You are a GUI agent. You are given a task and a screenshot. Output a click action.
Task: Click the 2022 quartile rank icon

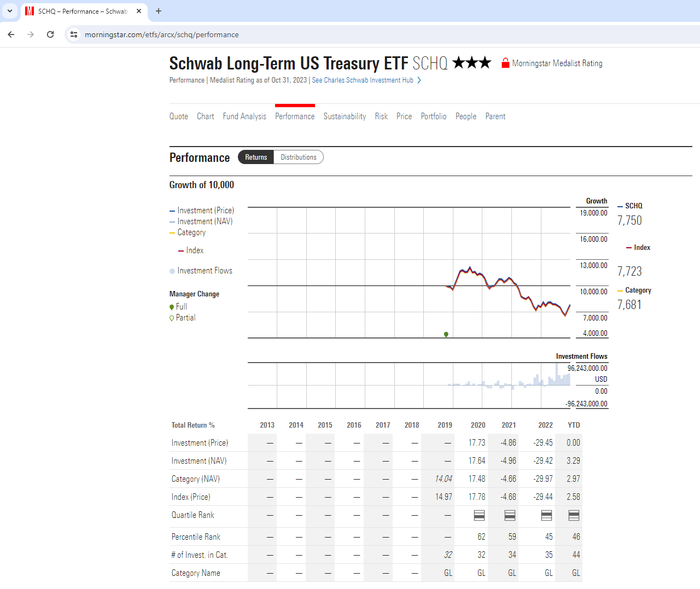tap(546, 515)
